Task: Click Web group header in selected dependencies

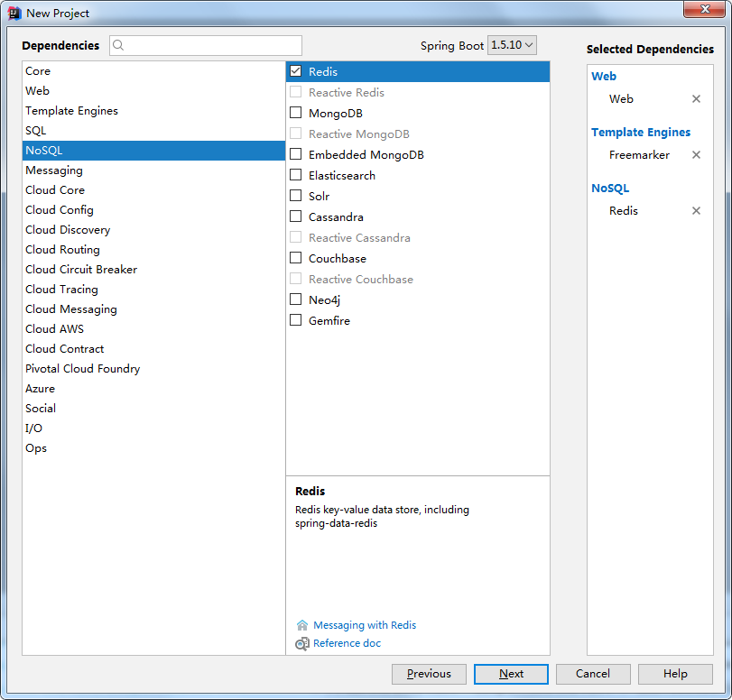Action: pyautogui.click(x=604, y=76)
